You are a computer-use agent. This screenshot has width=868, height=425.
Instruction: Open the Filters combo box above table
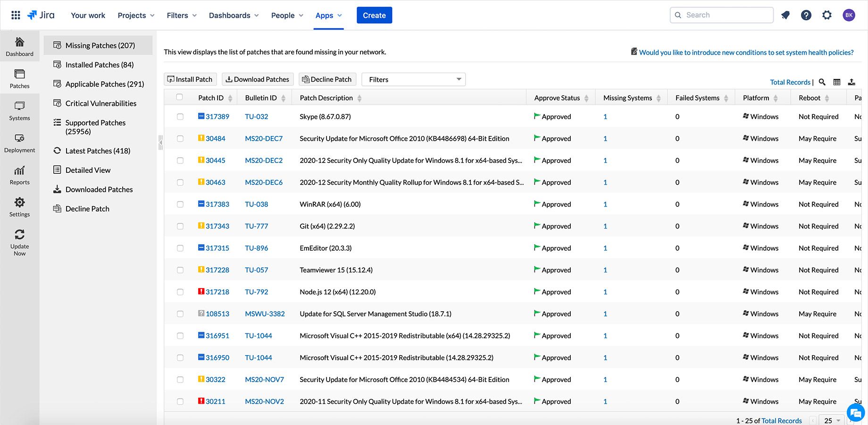(414, 79)
